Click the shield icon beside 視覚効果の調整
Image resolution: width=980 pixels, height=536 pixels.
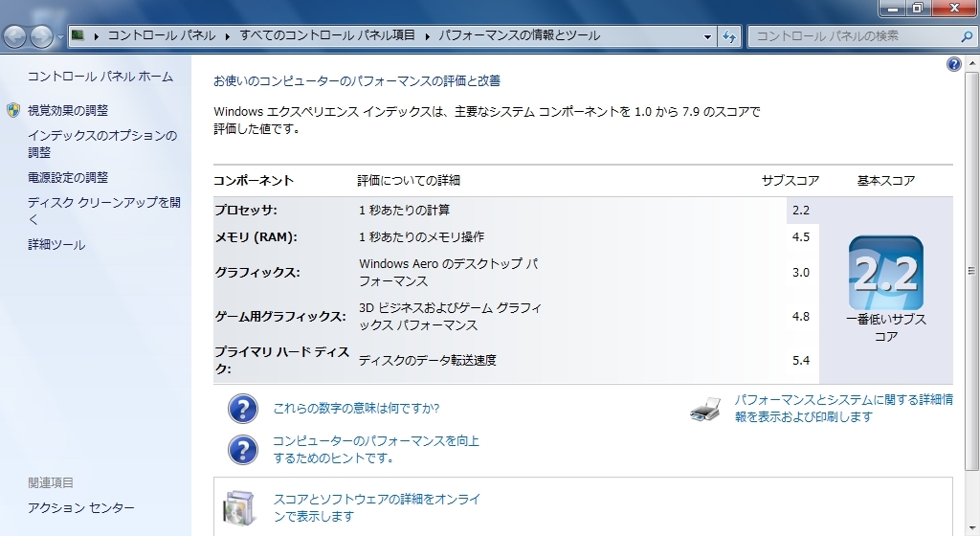13,111
